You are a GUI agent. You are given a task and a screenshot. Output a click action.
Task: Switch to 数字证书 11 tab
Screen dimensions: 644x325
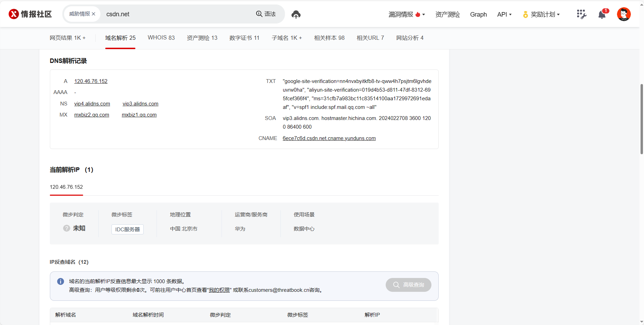click(x=244, y=38)
